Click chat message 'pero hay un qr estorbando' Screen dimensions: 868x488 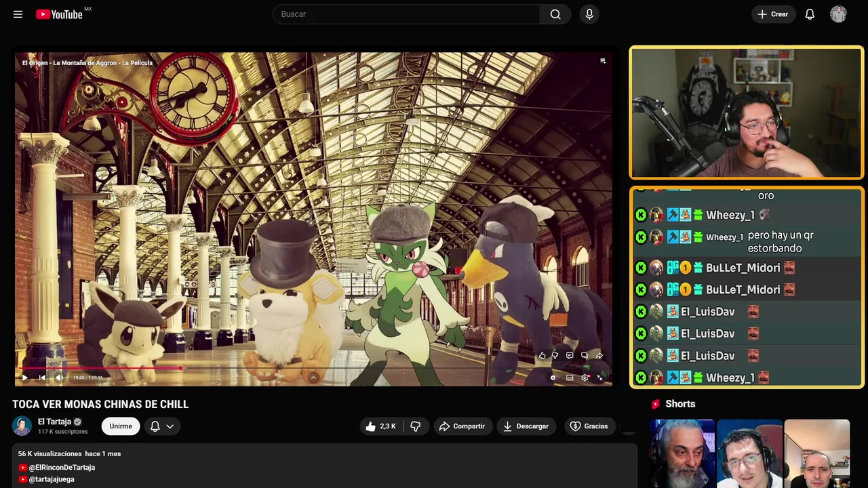pyautogui.click(x=781, y=242)
